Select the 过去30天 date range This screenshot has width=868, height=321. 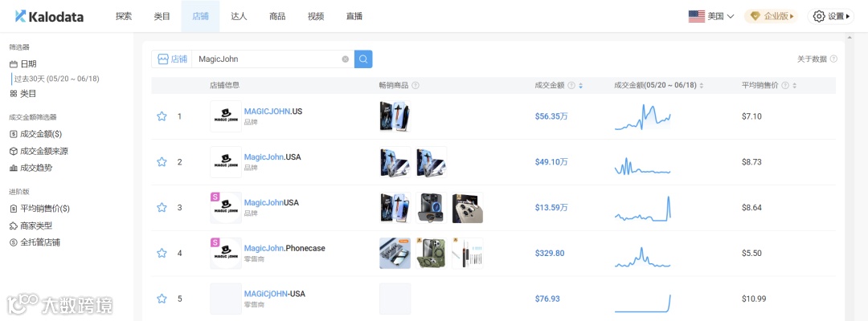pyautogui.click(x=56, y=79)
